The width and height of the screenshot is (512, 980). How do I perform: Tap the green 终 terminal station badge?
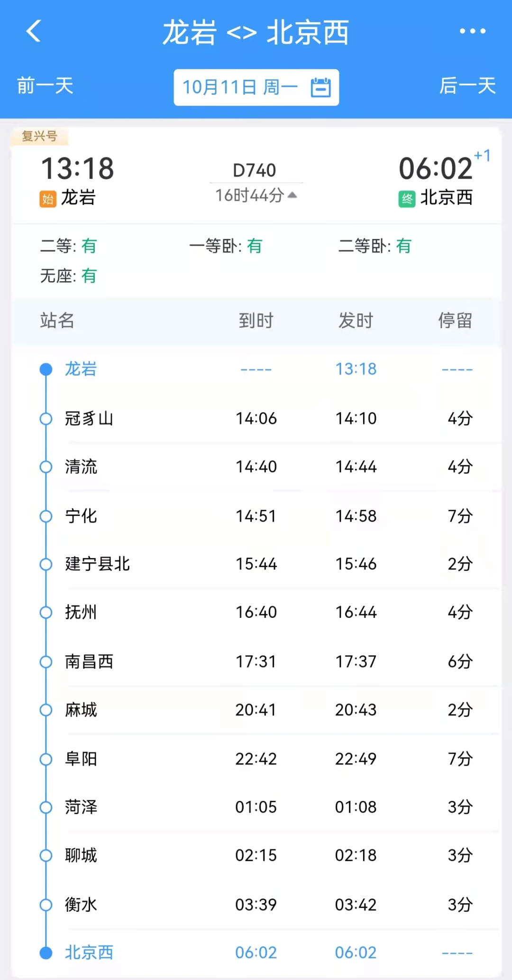[x=407, y=199]
